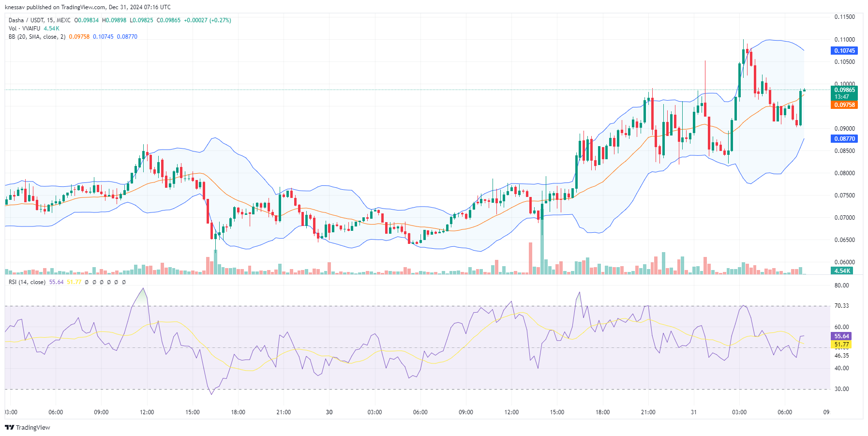Viewport: 868px width, 436px height.
Task: Click the green 4.54K volume axis tag
Action: click(842, 271)
